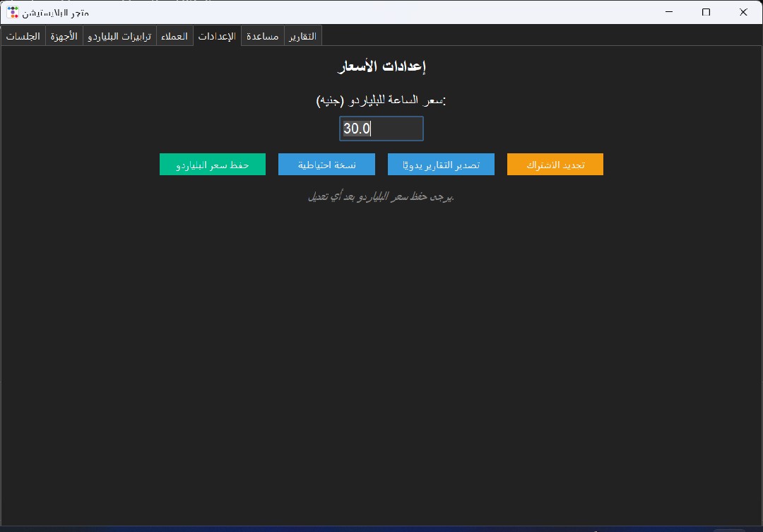The height and width of the screenshot is (532, 763).
Task: Focus the billiard hourly price field
Action: pyautogui.click(x=381, y=129)
